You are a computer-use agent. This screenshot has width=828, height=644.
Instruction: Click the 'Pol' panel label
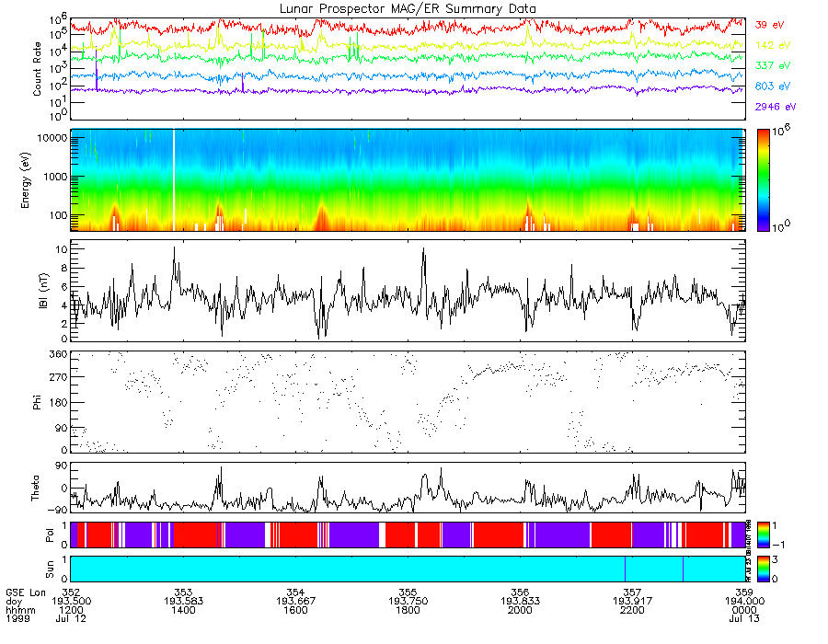coord(50,535)
